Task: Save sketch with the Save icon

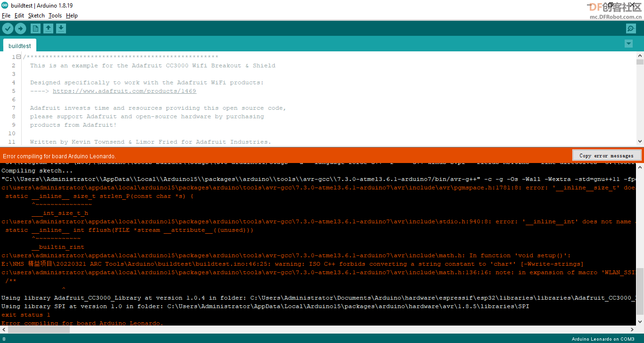Action: [x=61, y=29]
